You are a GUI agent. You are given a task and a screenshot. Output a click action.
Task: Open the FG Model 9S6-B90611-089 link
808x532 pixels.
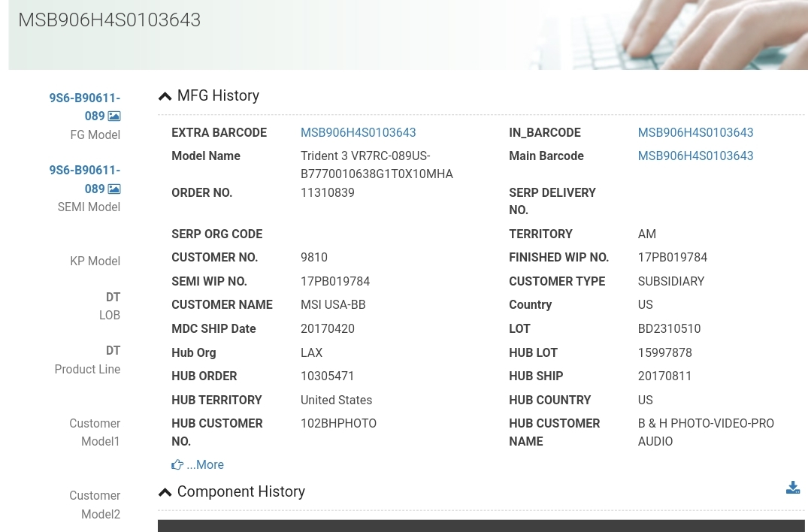click(84, 107)
